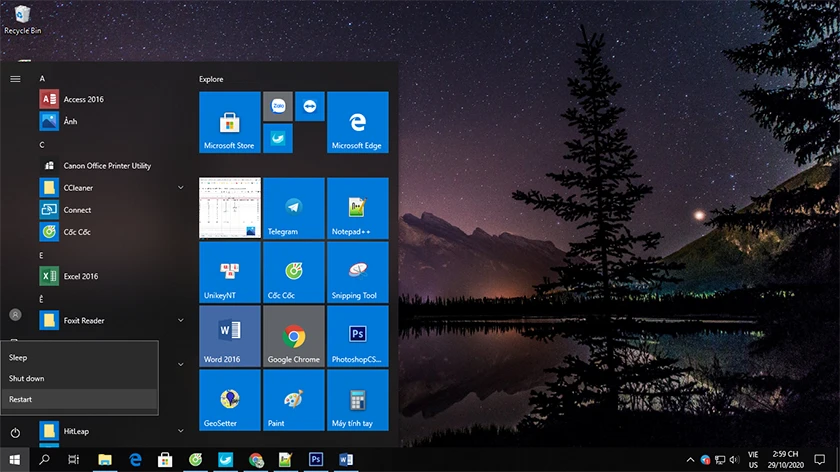
Task: Open the Microsoft Store tile
Action: coord(230,122)
